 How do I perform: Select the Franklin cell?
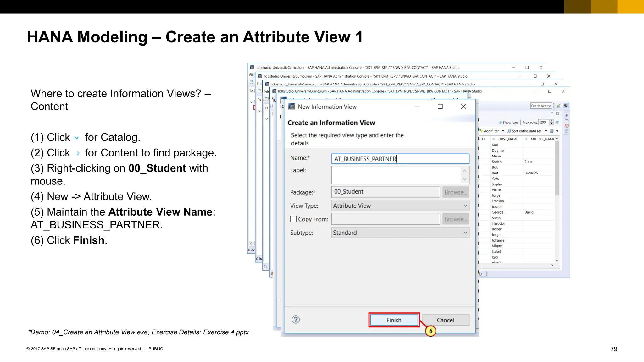point(507,201)
